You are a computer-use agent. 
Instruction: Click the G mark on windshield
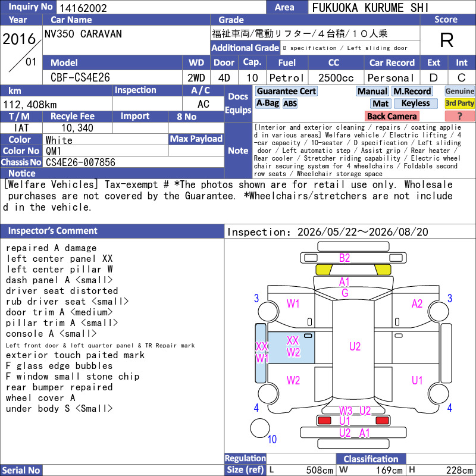tap(345, 293)
